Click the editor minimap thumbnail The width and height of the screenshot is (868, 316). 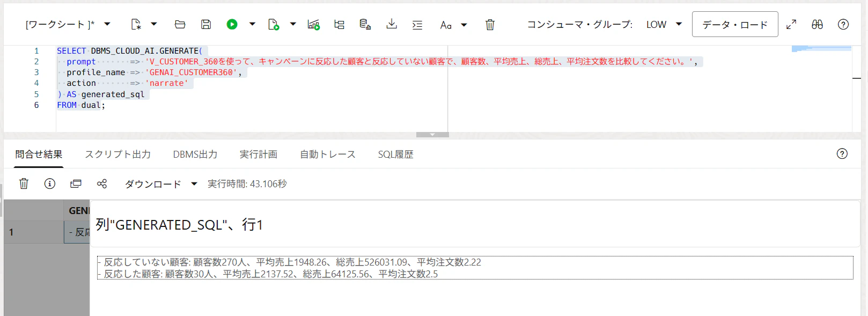(x=821, y=49)
